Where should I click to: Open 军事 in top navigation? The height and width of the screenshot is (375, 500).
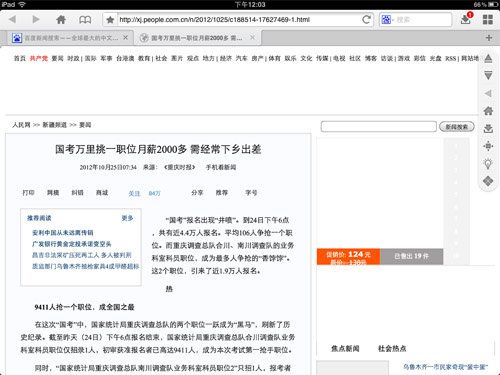coord(106,58)
